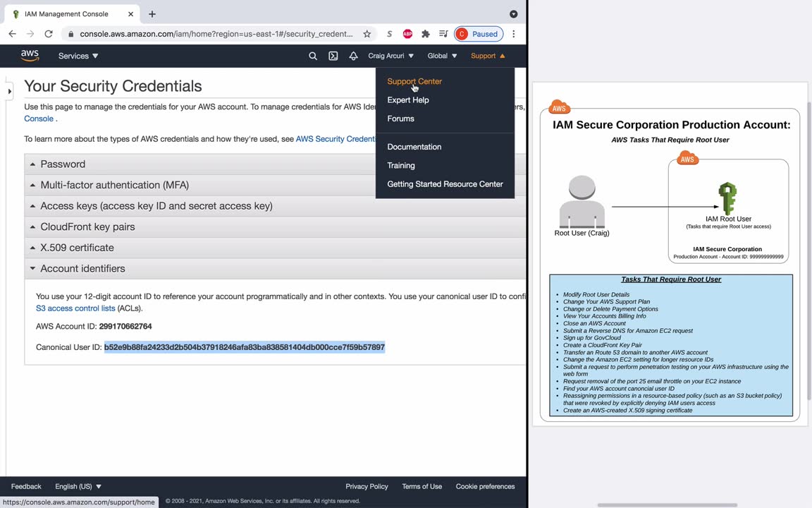The image size is (812, 508).
Task: Click the Root User (Craig) person figure
Action: click(x=582, y=201)
